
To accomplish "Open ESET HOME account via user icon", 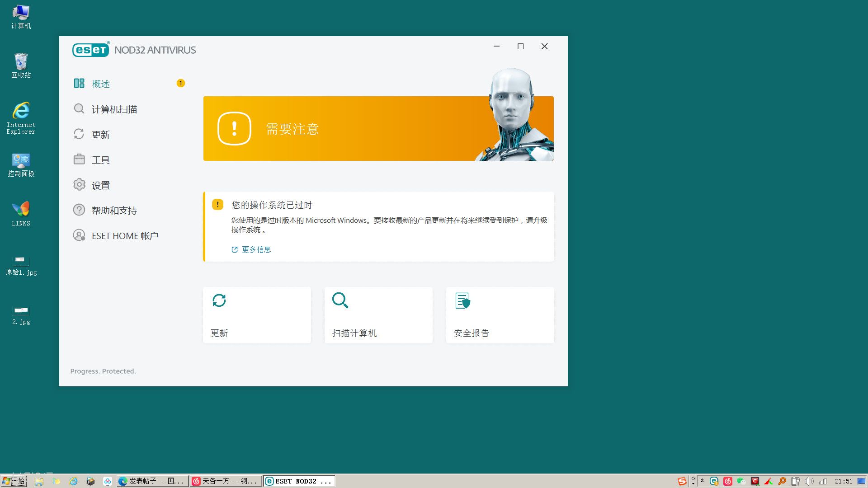I will pos(79,235).
